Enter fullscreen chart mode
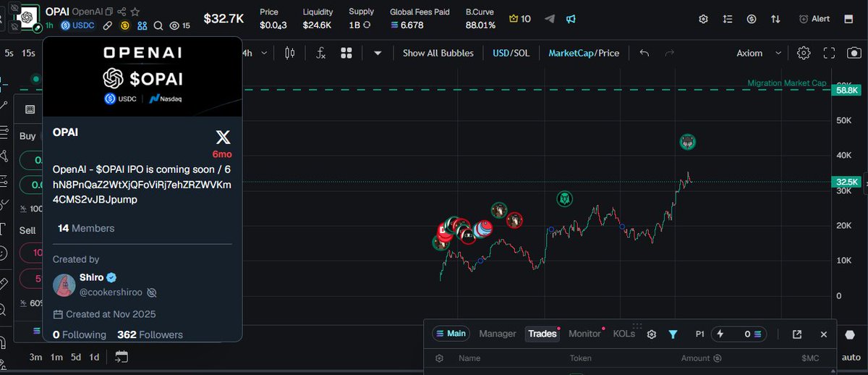 829,53
